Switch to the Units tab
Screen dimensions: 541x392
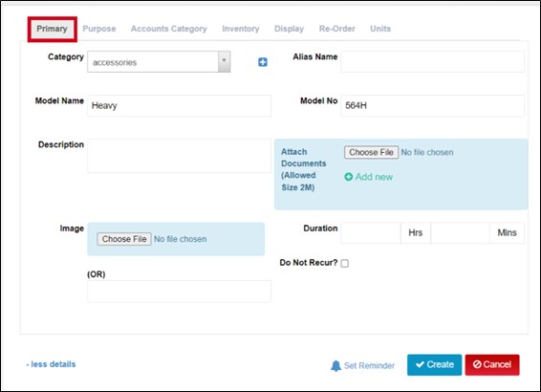tap(380, 29)
